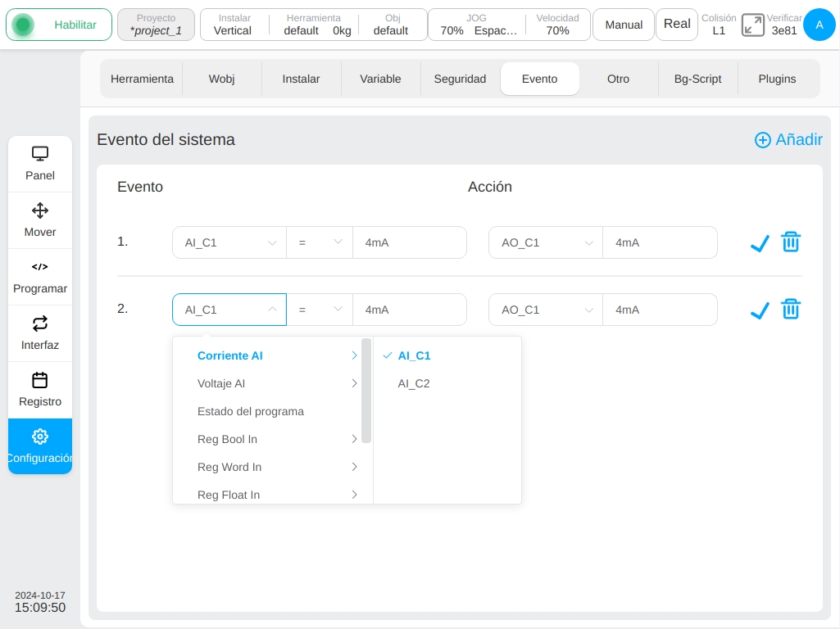This screenshot has height=629, width=840.
Task: Open the Interfaz sidebar page
Action: click(x=40, y=333)
